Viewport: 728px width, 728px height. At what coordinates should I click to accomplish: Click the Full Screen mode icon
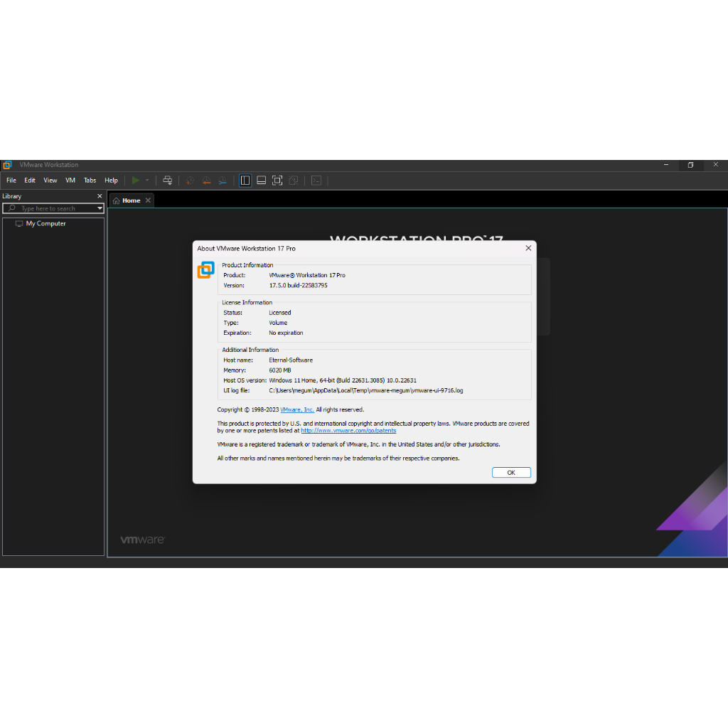point(277,180)
